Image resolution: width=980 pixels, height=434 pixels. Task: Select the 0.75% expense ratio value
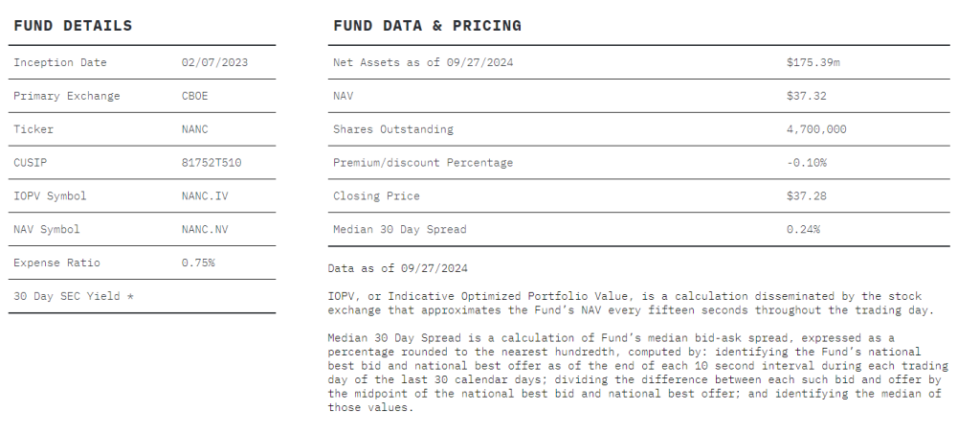(198, 263)
